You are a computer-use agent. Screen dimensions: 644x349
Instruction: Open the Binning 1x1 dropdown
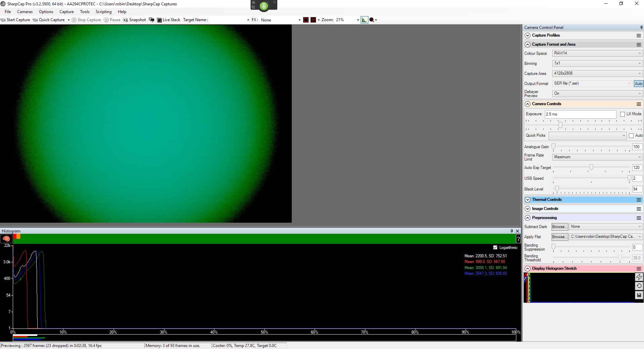pyautogui.click(x=597, y=63)
